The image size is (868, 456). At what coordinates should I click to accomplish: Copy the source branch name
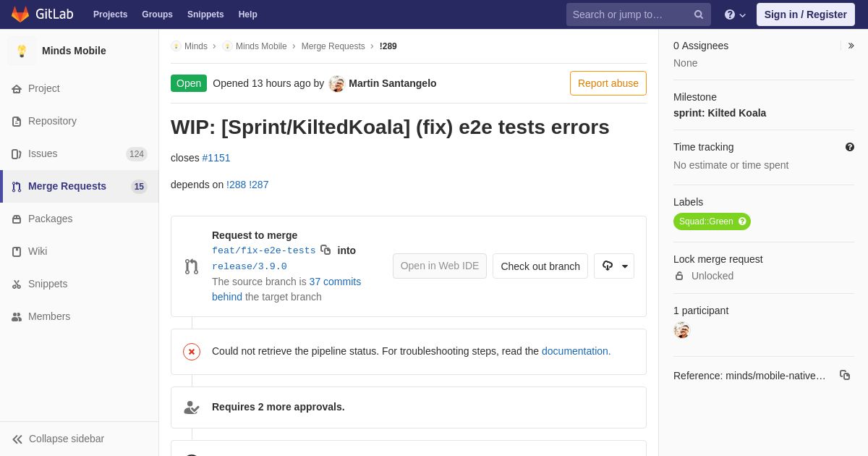tap(325, 250)
